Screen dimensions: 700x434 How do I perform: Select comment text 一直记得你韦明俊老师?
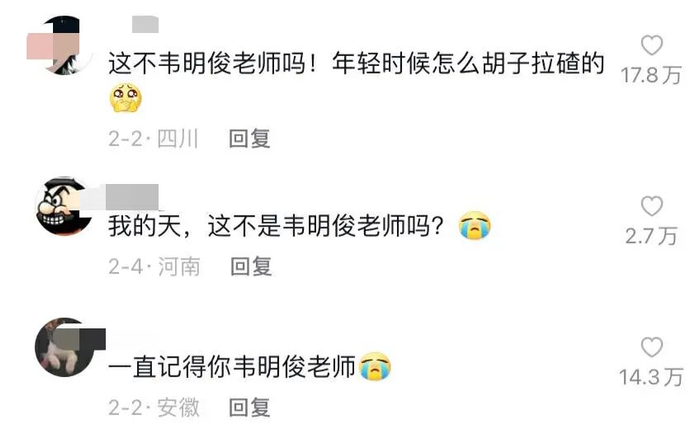[x=232, y=367]
